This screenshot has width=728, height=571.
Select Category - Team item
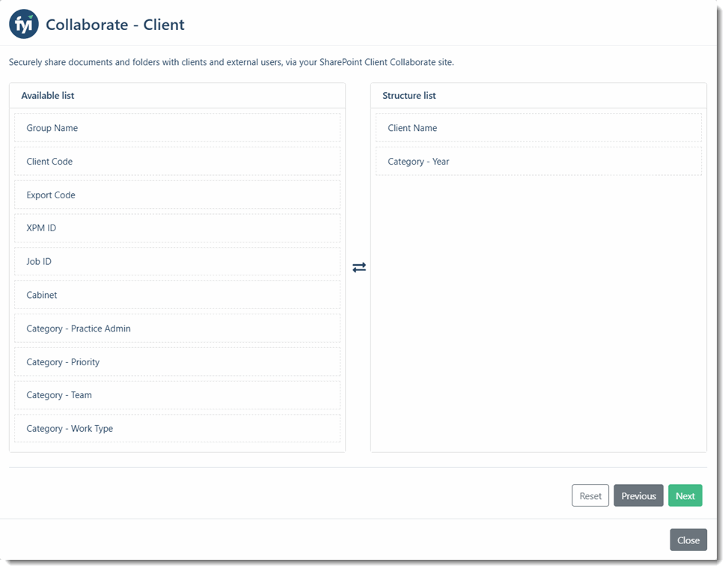(177, 396)
